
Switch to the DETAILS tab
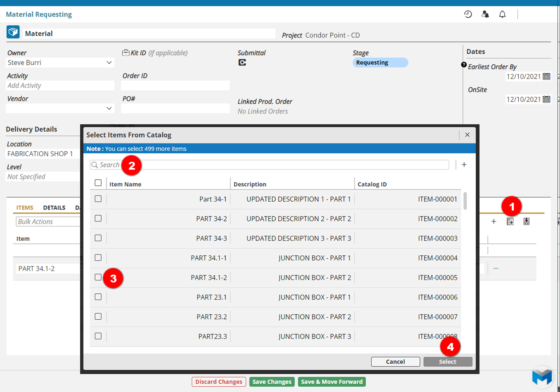54,208
